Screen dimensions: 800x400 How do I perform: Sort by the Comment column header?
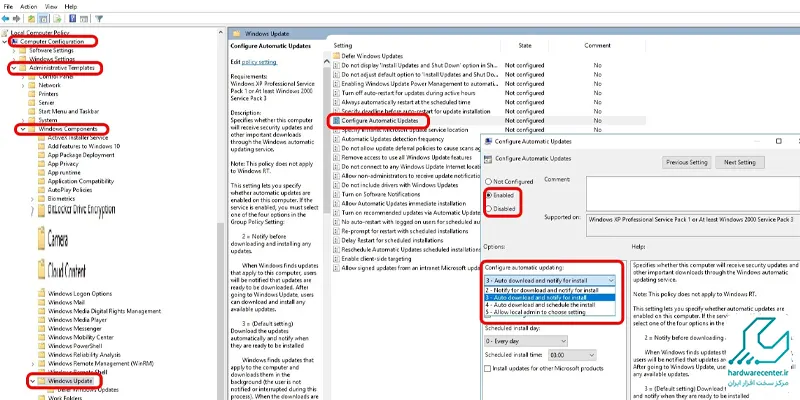(597, 45)
